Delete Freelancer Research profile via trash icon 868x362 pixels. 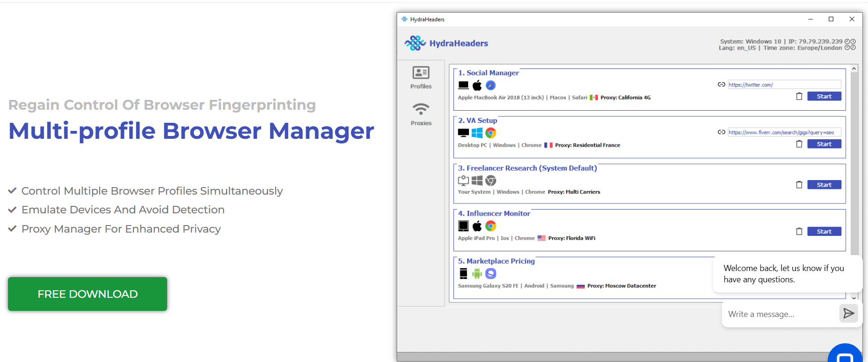(x=799, y=185)
